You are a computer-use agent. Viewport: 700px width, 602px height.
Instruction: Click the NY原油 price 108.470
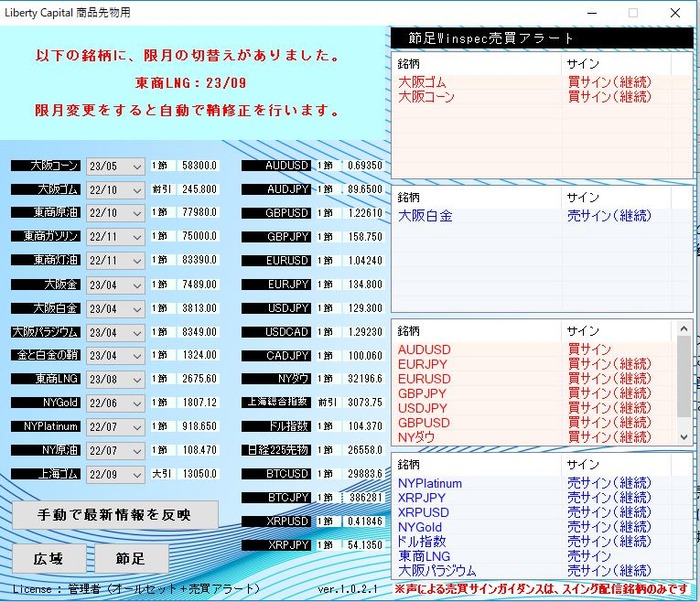[x=199, y=450]
